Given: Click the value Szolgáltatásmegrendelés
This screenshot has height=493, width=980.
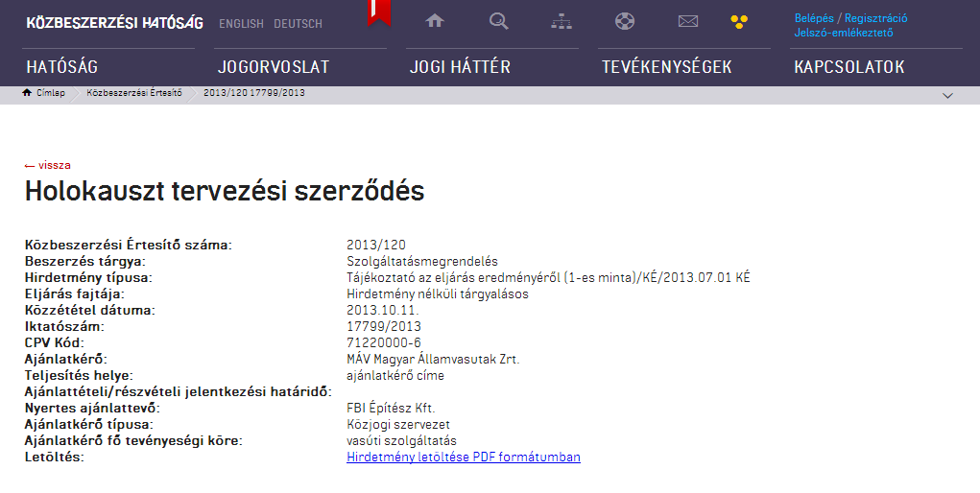Looking at the screenshot, I should tap(422, 261).
